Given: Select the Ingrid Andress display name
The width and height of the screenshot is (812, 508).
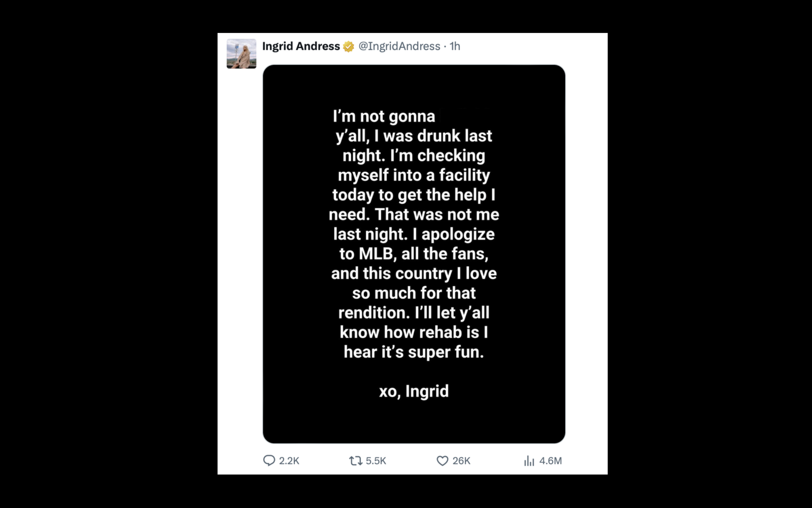Looking at the screenshot, I should (301, 46).
